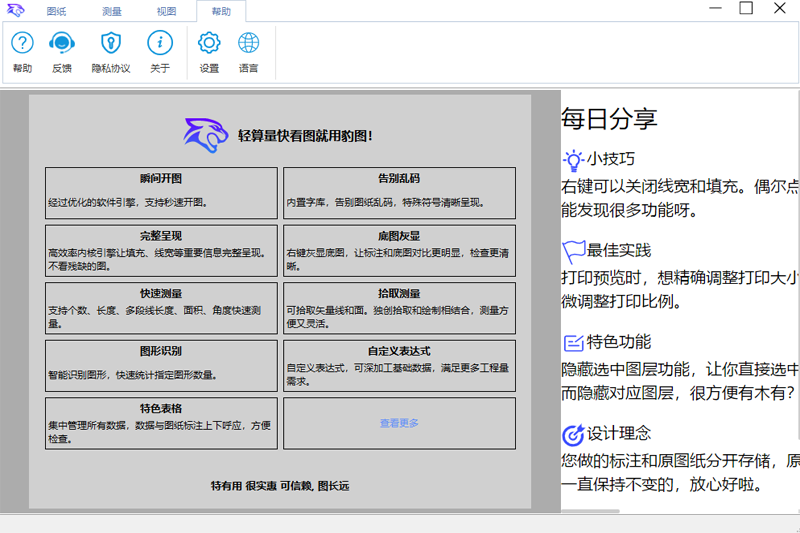This screenshot has width=800, height=533.
Task: Click the panther app logo in title bar
Action: pos(15,10)
